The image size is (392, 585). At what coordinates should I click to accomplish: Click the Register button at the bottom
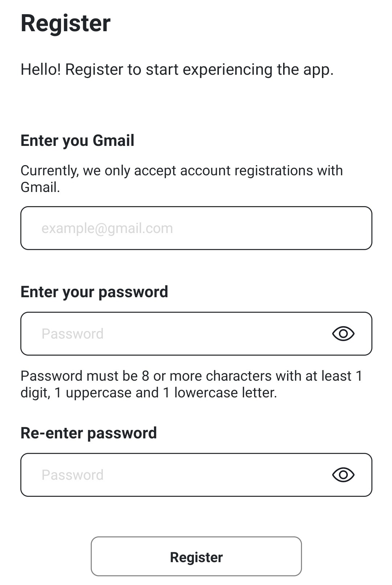tap(196, 557)
